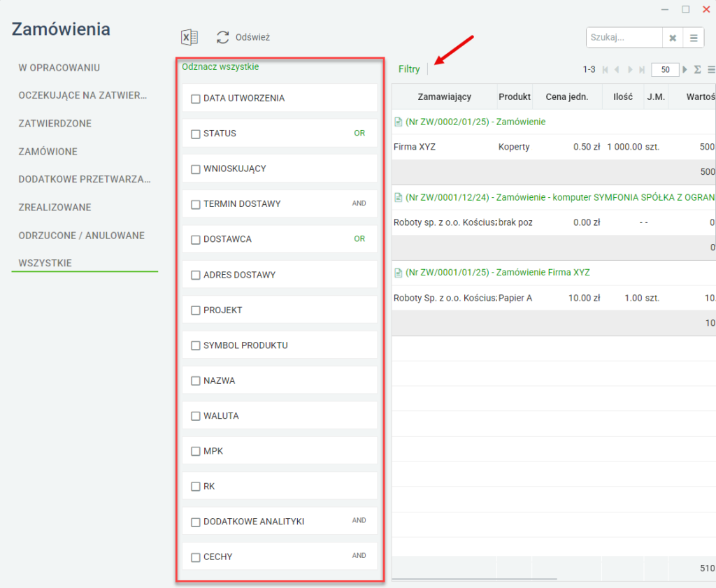Sort by the Ilość column header
716x588 pixels.
point(623,96)
